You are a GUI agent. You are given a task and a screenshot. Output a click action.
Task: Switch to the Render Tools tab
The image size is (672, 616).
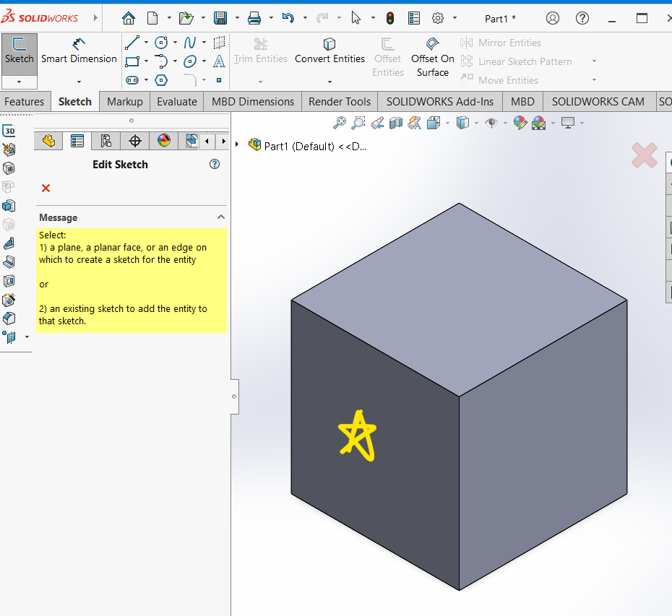point(340,102)
